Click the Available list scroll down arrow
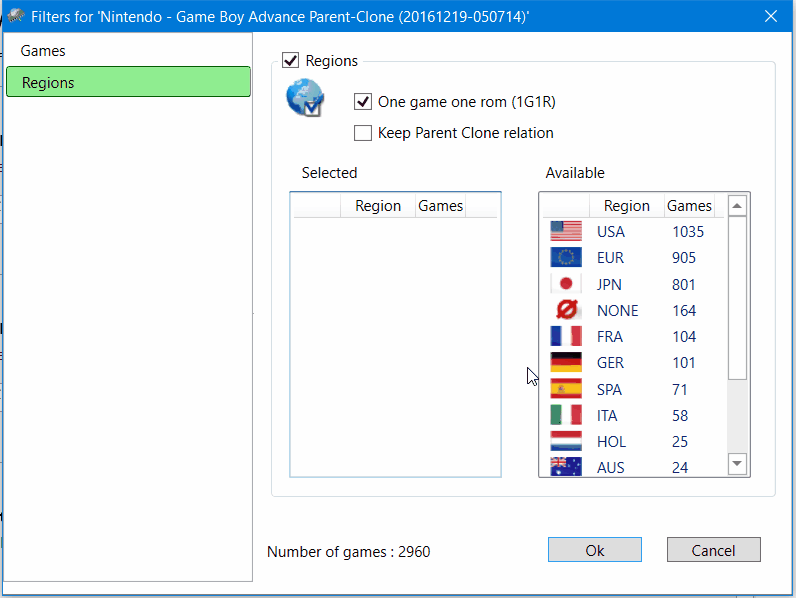796x598 pixels. click(x=737, y=463)
